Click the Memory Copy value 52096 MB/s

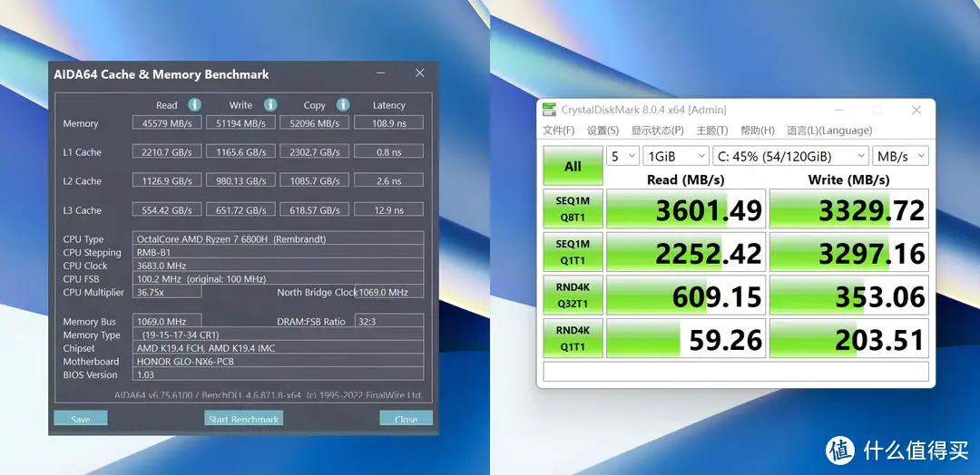314,123
